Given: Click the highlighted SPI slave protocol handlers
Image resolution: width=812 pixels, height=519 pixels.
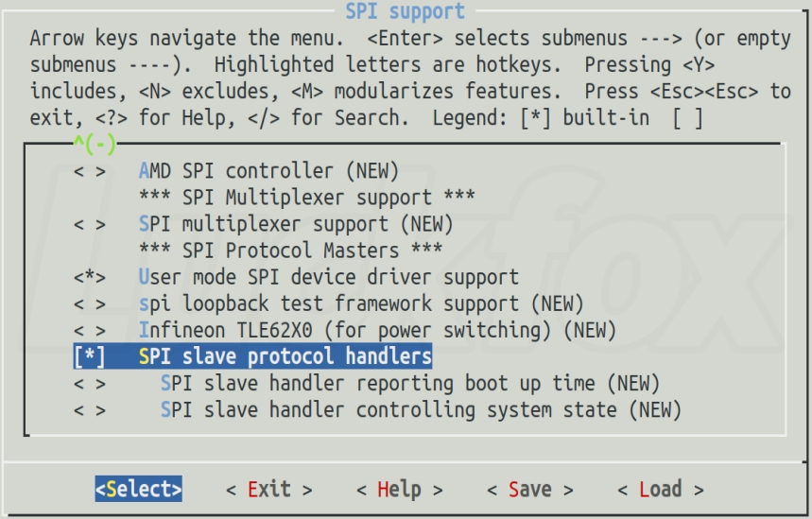Looking at the screenshot, I should (285, 356).
